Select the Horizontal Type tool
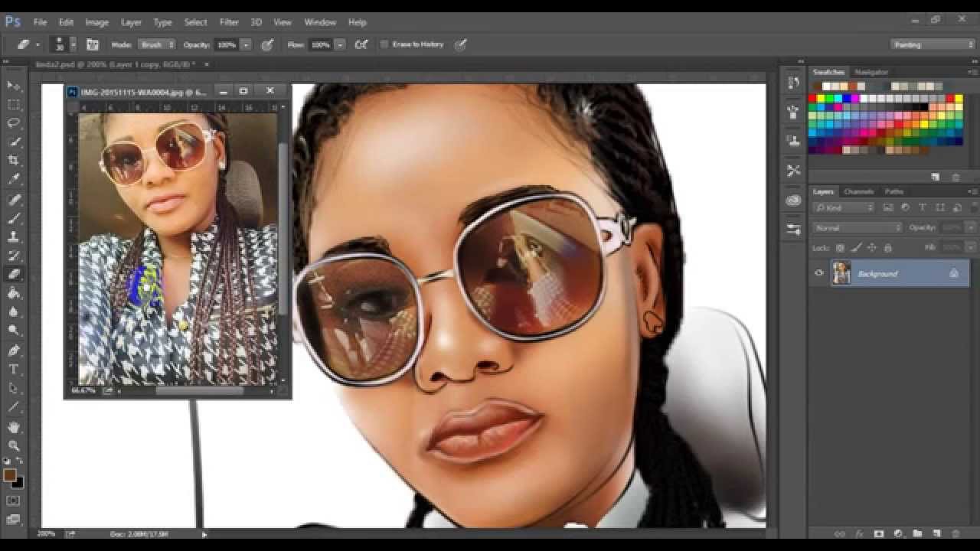 click(14, 369)
